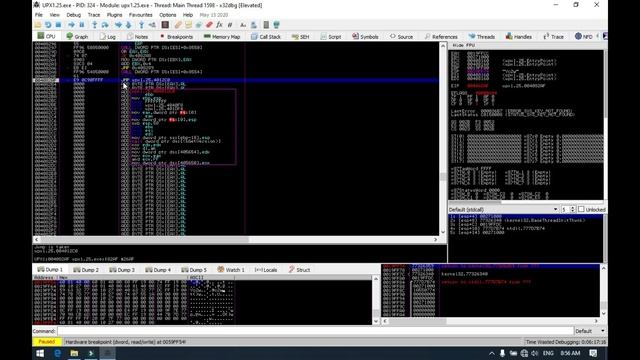Switch to the Breakpoints tab

point(176,36)
